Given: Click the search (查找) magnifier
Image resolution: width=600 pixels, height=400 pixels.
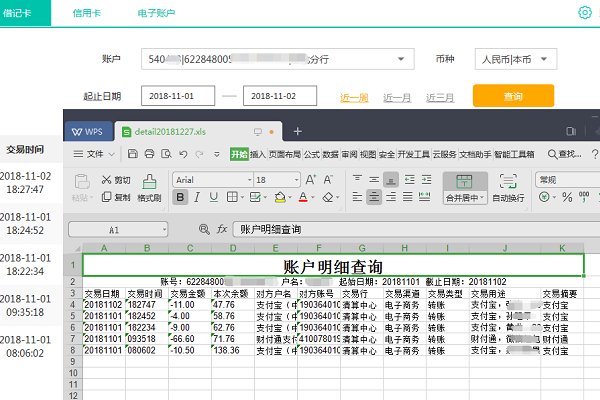Looking at the screenshot, I should 552,154.
